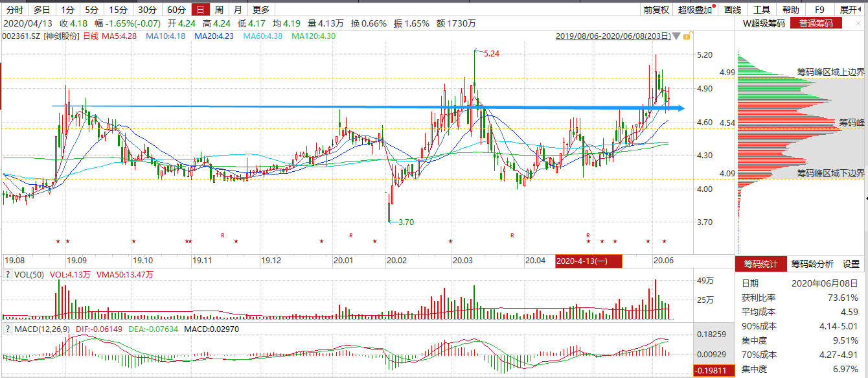Click the red R marker near 20.01
This screenshot has width=868, height=378.
(x=350, y=235)
